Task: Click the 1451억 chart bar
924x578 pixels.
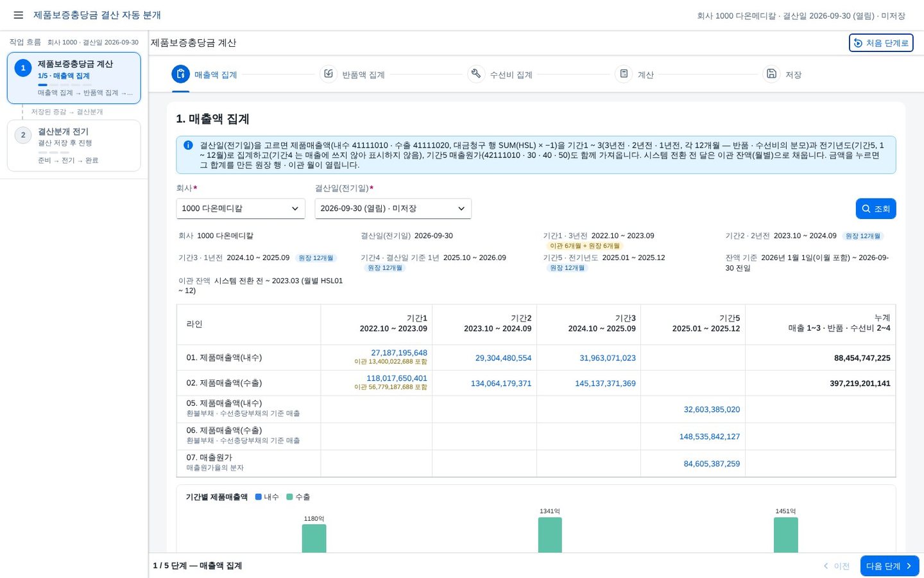Action: pos(786,535)
